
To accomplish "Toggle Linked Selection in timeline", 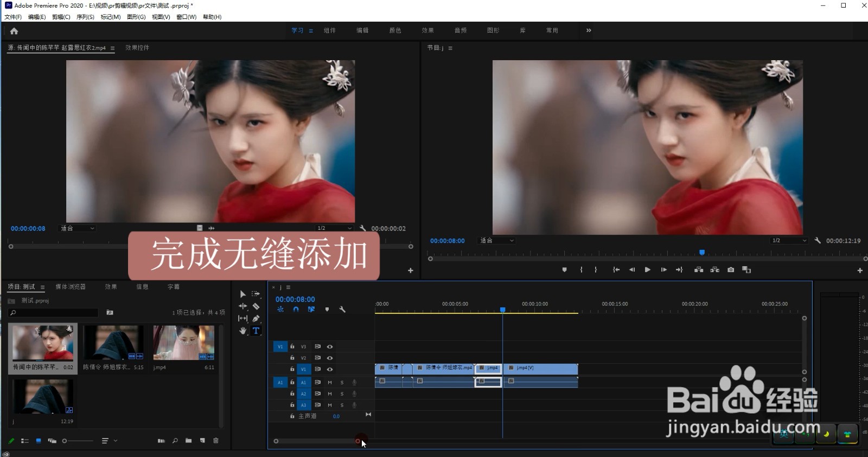I will (x=311, y=310).
